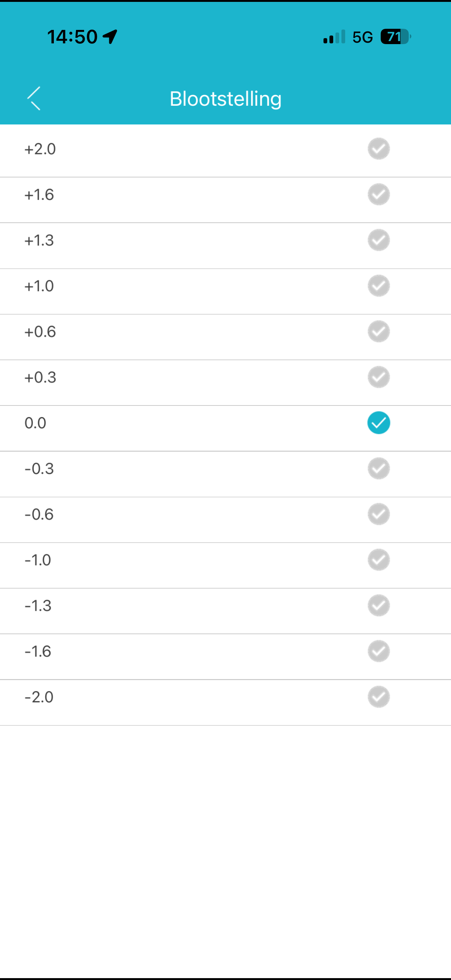Tap the 14:50 clock in status bar

coord(72,37)
